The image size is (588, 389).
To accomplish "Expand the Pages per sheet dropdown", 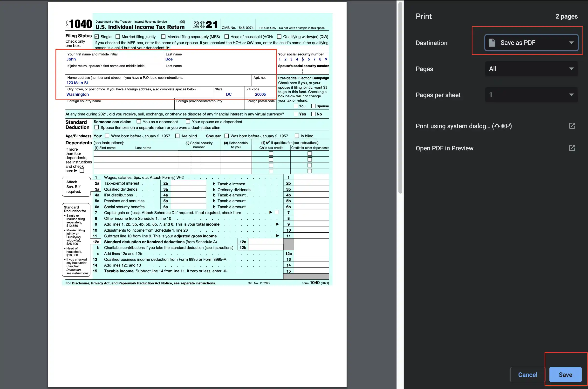I will (x=531, y=95).
